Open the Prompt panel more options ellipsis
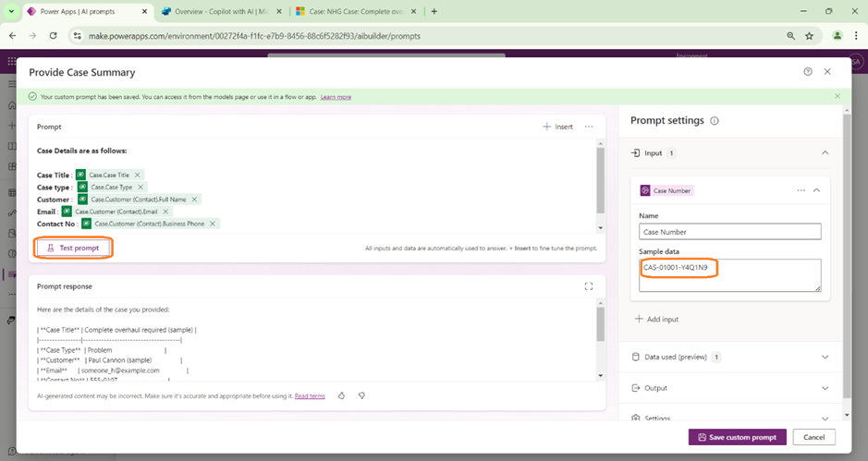The height and width of the screenshot is (461, 868). tap(589, 127)
